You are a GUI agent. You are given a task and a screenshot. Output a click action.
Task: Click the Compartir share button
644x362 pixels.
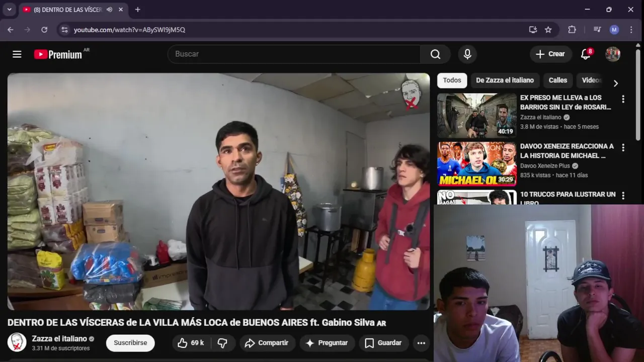pos(267,343)
